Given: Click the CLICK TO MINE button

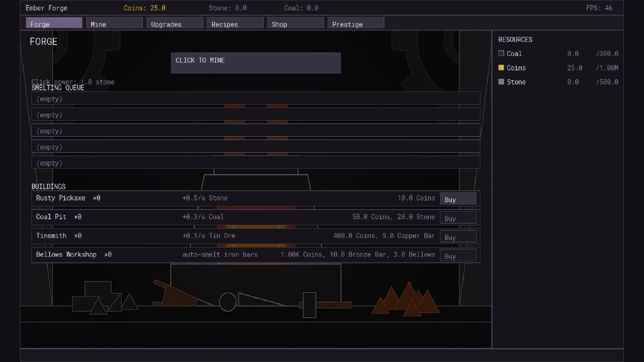Looking at the screenshot, I should tap(256, 63).
